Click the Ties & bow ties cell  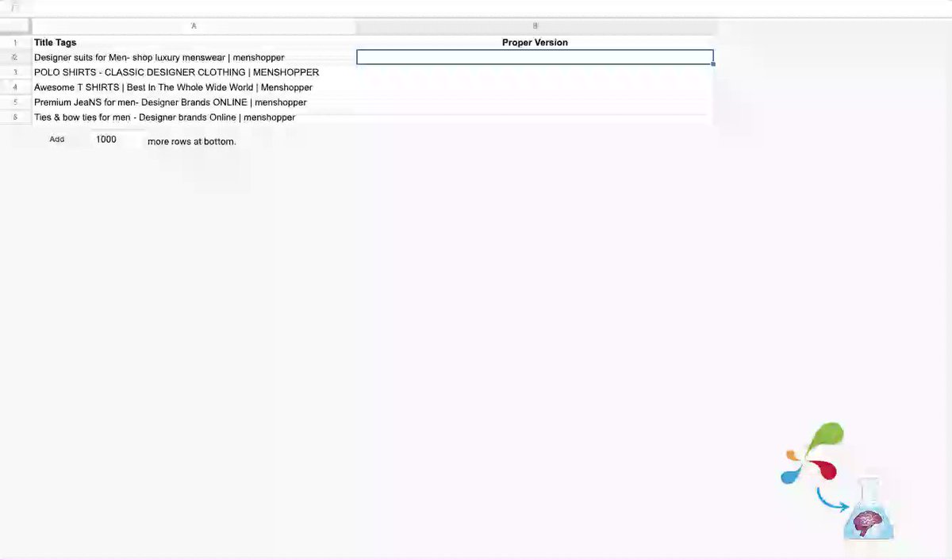pos(194,117)
